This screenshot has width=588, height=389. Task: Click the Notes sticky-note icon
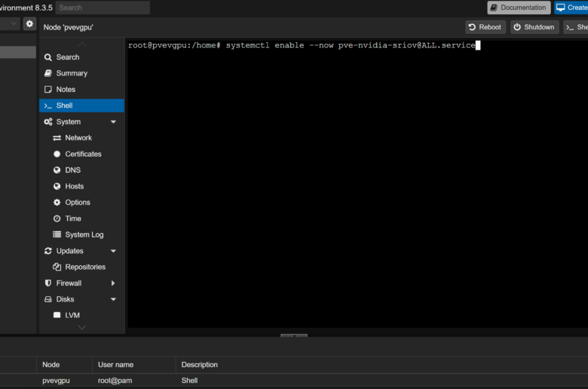tap(47, 89)
